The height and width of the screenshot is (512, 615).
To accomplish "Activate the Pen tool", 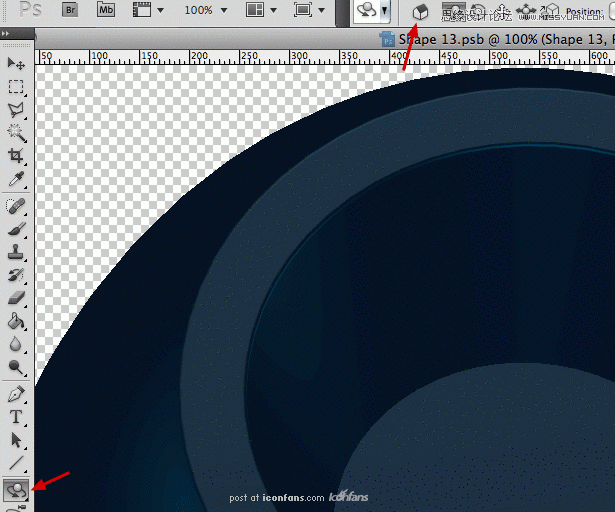I will [x=16, y=394].
